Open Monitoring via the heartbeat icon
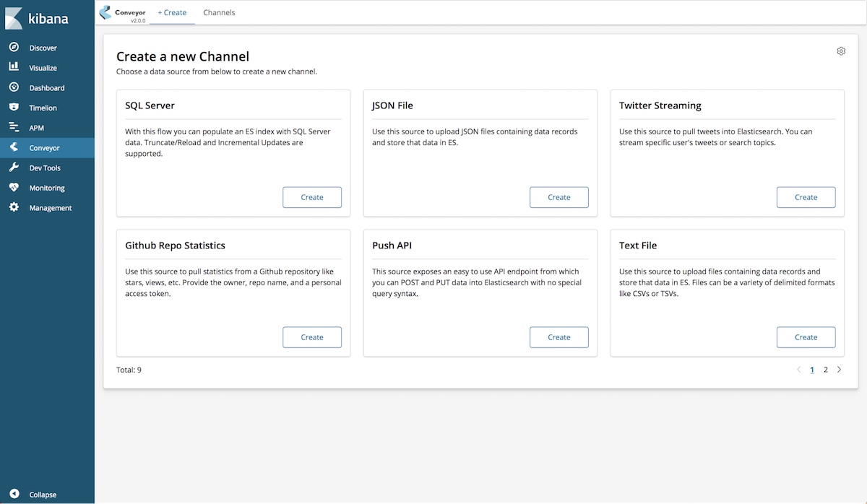The width and height of the screenshot is (867, 504). pyautogui.click(x=14, y=188)
